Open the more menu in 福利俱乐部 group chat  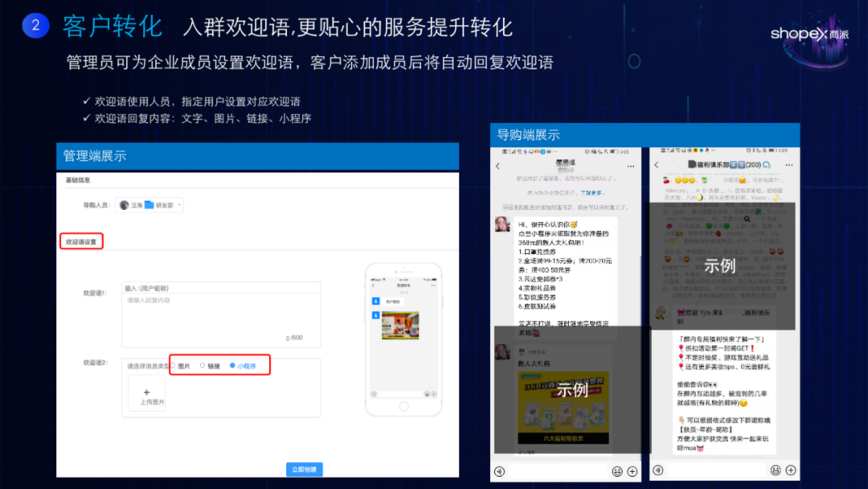coord(789,165)
